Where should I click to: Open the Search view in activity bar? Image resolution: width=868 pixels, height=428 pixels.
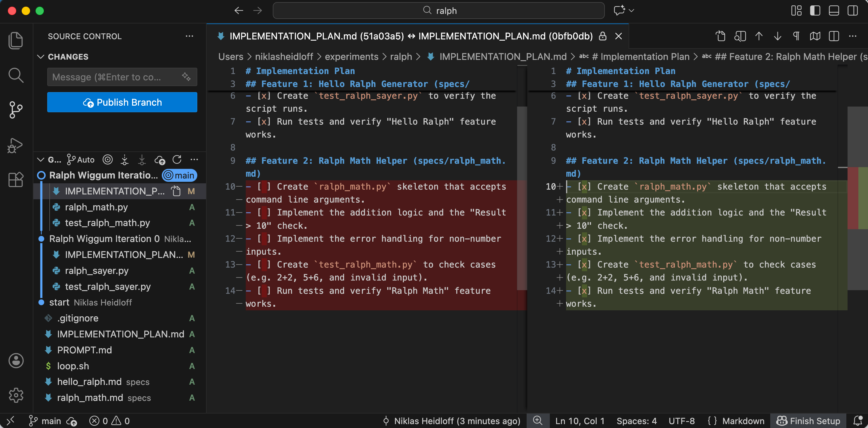click(x=16, y=75)
